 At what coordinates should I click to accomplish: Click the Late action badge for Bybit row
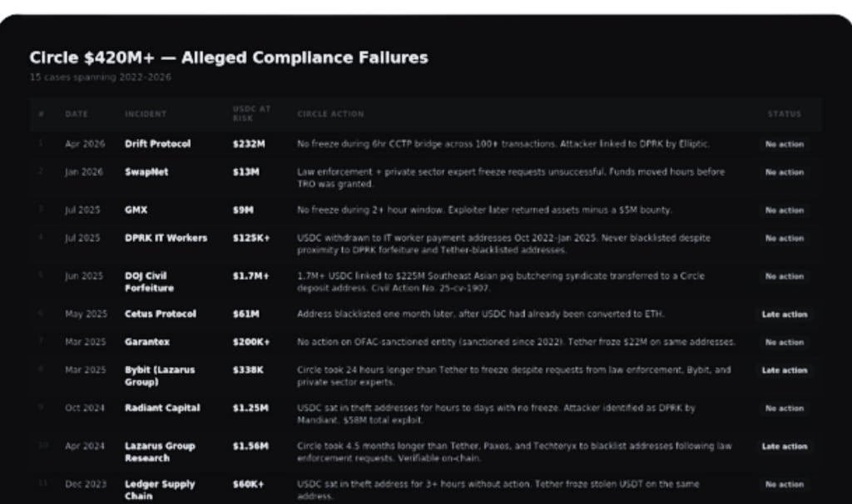coord(784,370)
